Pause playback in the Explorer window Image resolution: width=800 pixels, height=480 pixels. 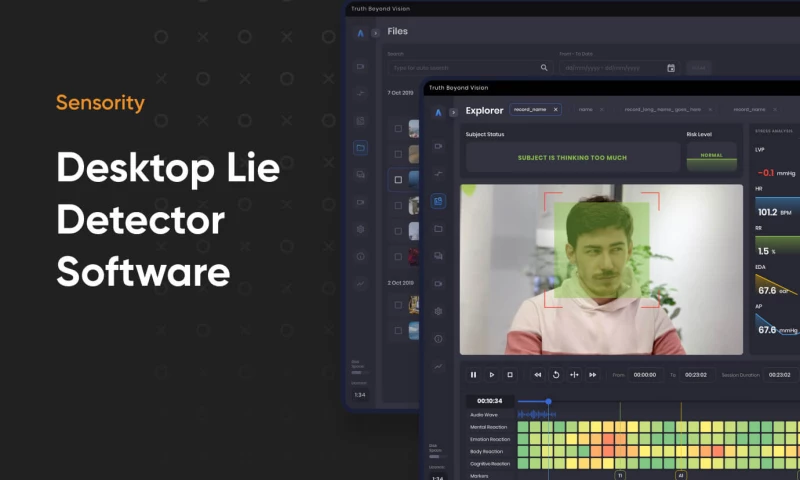coord(473,375)
